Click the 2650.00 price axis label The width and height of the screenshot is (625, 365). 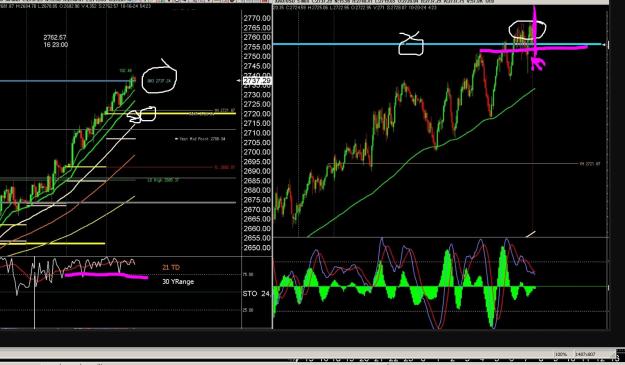[257, 248]
